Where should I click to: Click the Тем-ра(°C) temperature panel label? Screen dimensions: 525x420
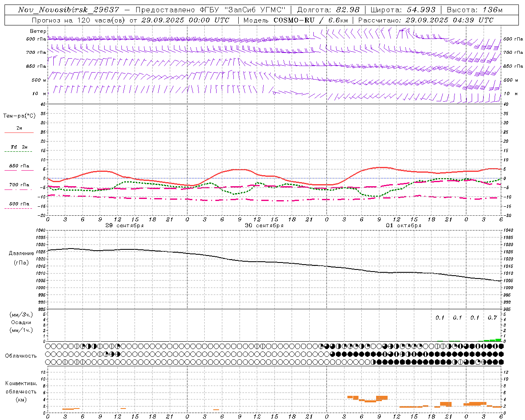pyautogui.click(x=19, y=116)
